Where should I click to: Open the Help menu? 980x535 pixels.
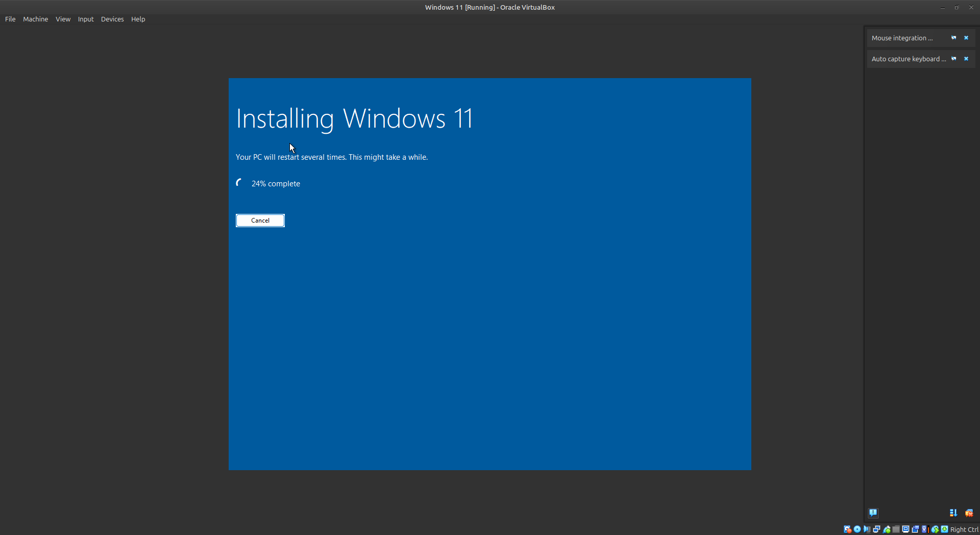pos(138,19)
